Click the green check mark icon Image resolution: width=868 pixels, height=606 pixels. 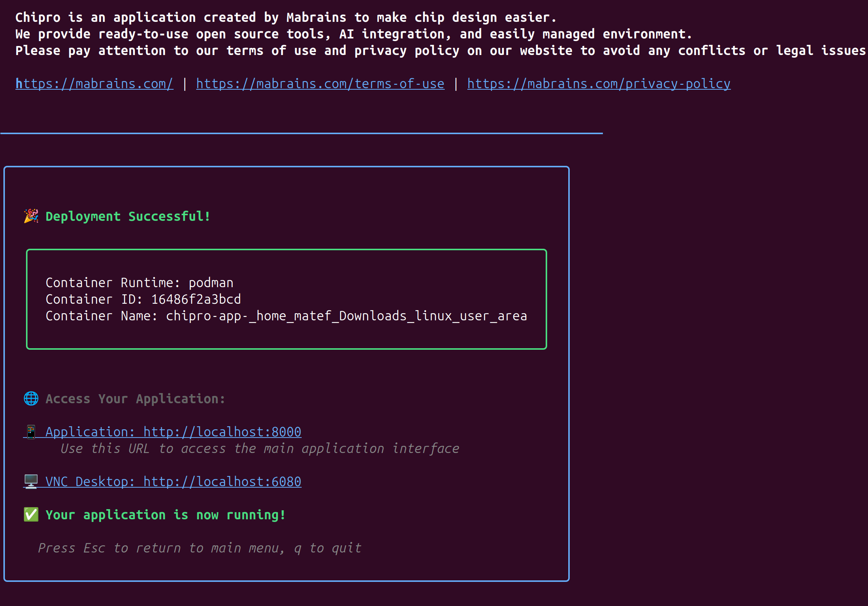(31, 514)
